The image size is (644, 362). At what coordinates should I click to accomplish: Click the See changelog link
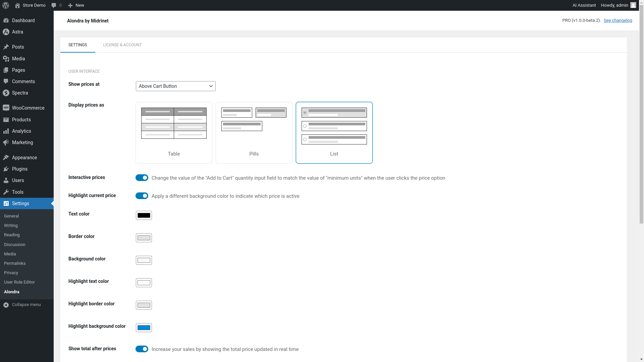coord(618,20)
